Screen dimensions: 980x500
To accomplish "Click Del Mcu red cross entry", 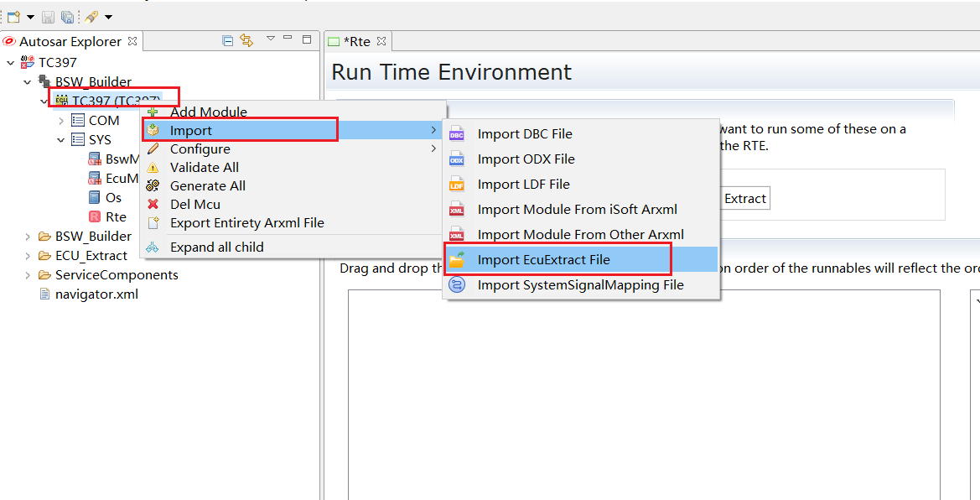I will point(194,205).
